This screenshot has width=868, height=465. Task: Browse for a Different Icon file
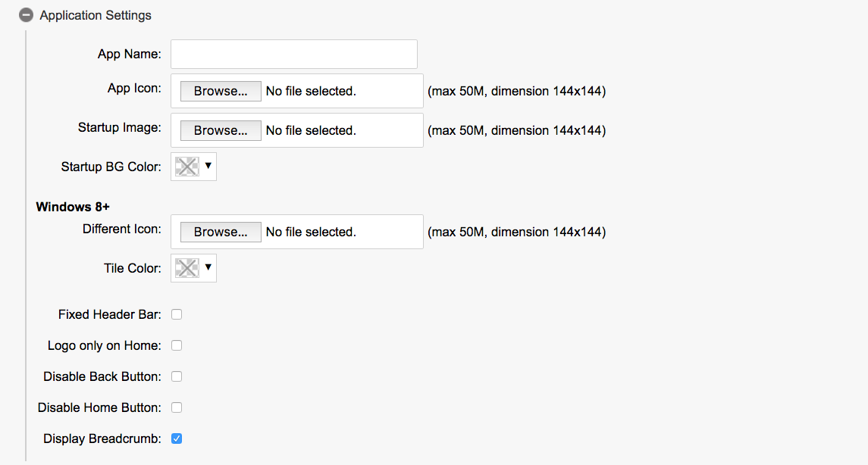(221, 232)
